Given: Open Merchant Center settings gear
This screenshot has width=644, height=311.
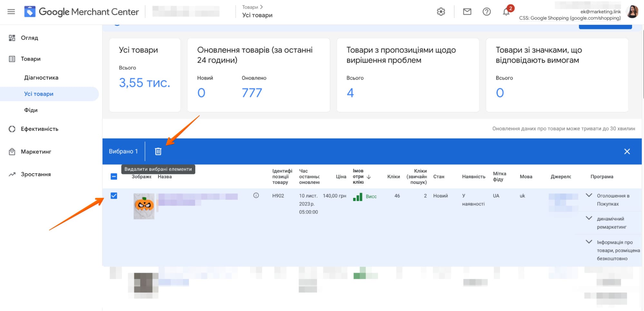Looking at the screenshot, I should pos(440,12).
